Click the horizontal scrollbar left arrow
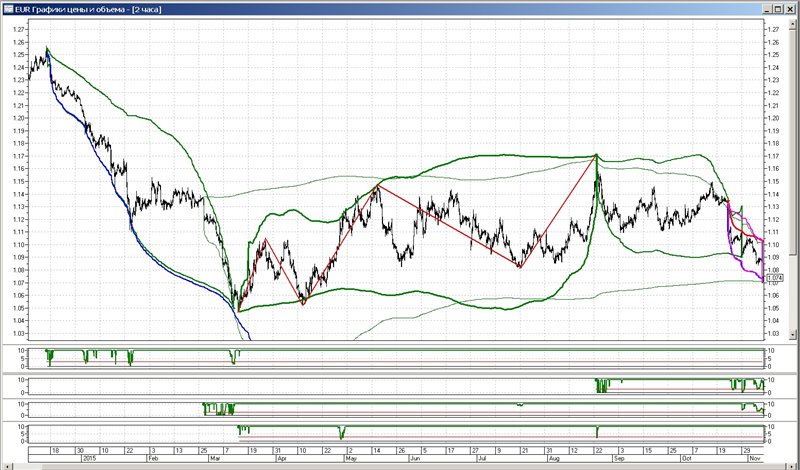This screenshot has height=470, width=800. 6,466
